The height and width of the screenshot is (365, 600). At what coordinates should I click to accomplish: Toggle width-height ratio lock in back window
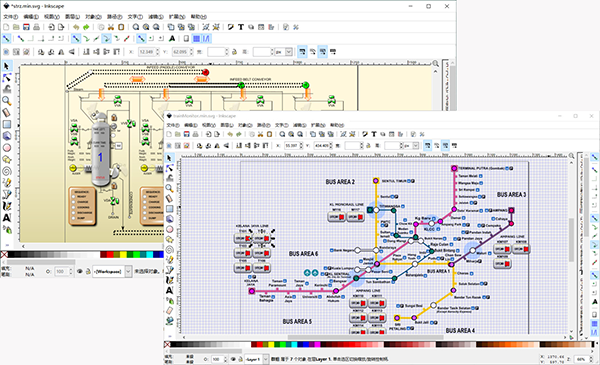tap(234, 52)
